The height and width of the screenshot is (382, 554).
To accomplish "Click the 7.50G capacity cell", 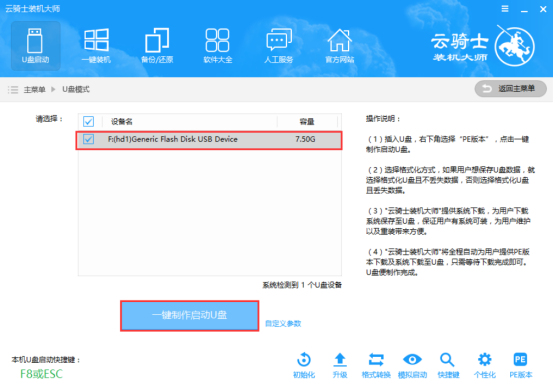I will tap(305, 139).
